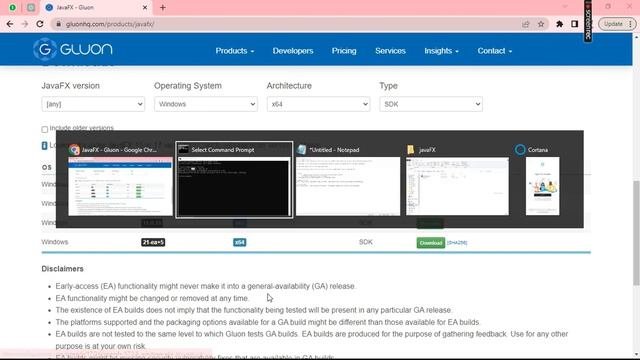Open the JavaFX version dropdown
The height and width of the screenshot is (360, 640).
(x=93, y=104)
